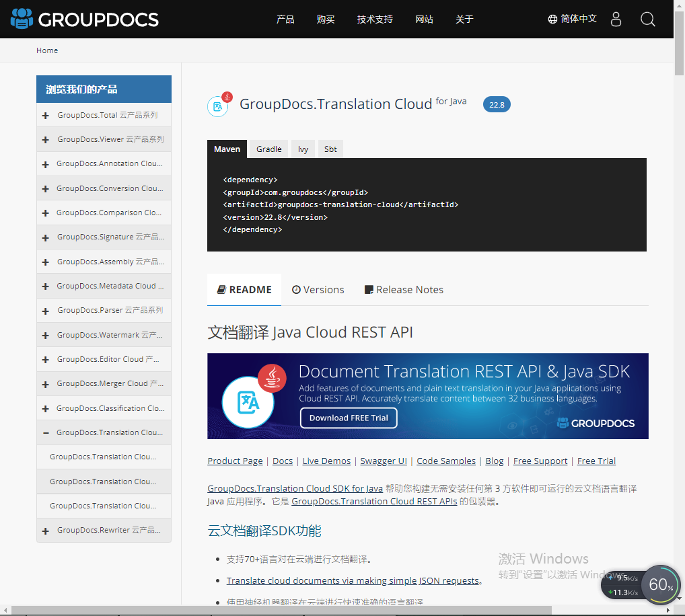Expand GroupDocs.Merger Cloud plus icon
Image resolution: width=685 pixels, height=616 pixels.
tap(46, 384)
